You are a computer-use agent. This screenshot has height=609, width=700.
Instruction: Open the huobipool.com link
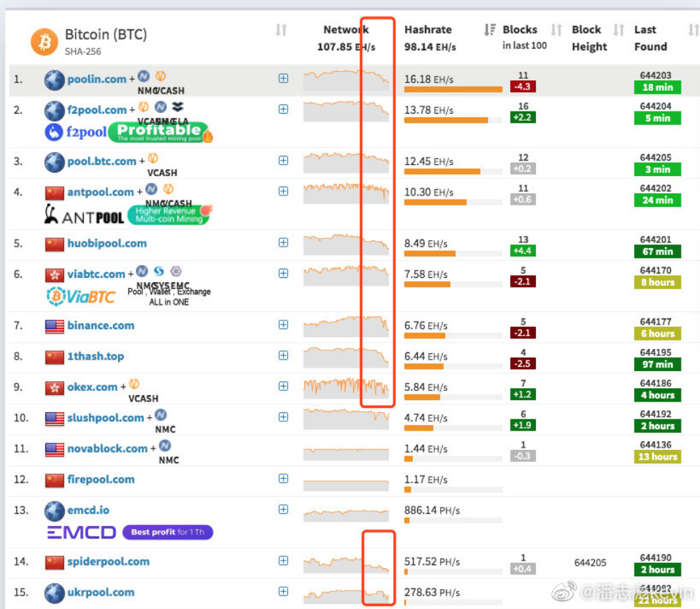coord(107,243)
